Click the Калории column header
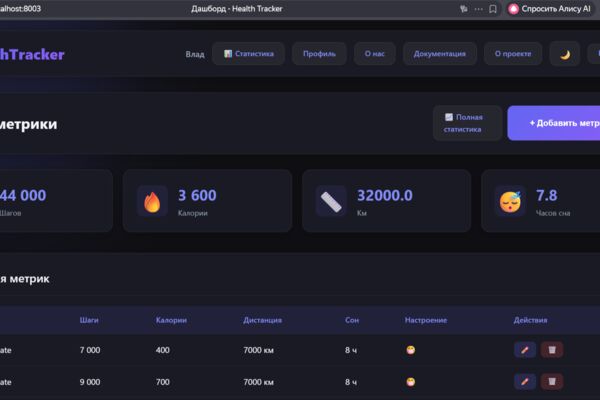Viewport: 600px width, 400px height. pyautogui.click(x=171, y=320)
